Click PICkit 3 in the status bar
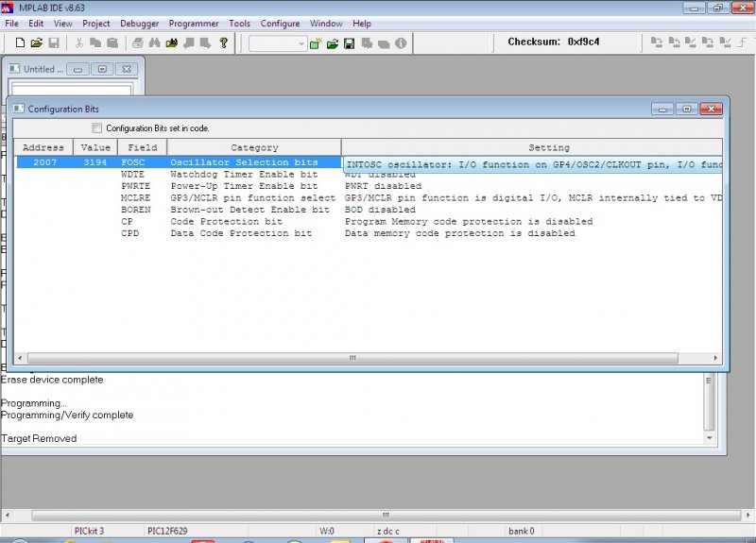 coord(89,531)
